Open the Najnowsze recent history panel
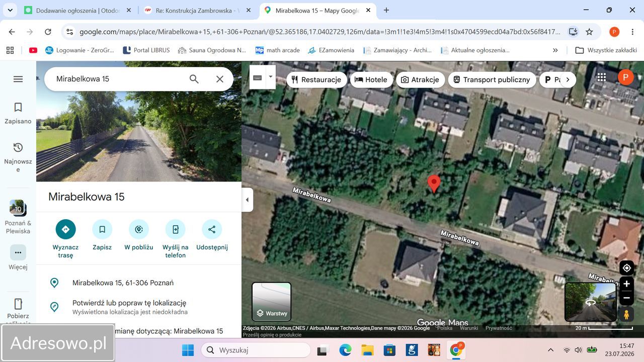This screenshot has height=362, width=644. click(18, 157)
